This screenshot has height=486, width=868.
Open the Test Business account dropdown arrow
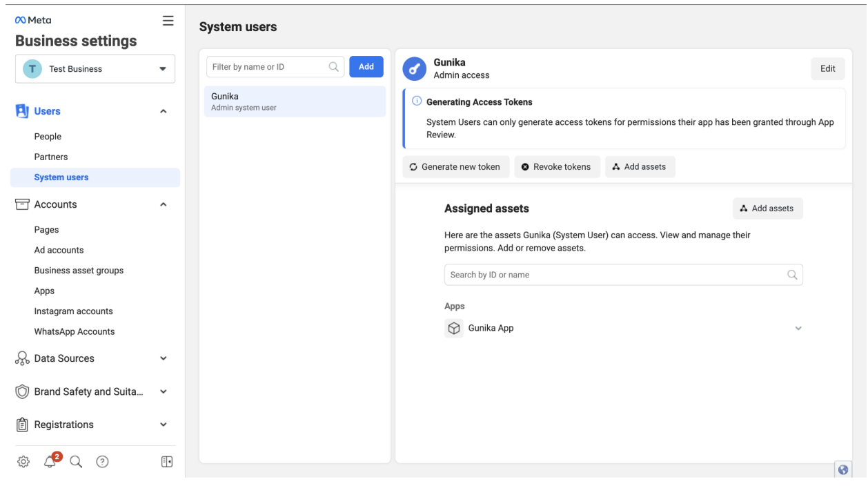click(164, 69)
